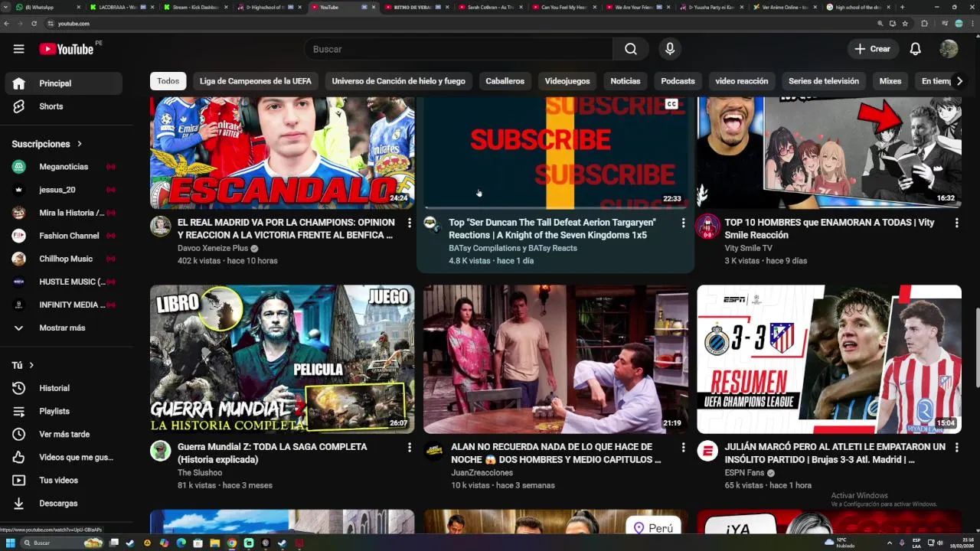Play the Brujas 3-3 Atlético resumen thumbnail
The image size is (980, 551).
[829, 359]
